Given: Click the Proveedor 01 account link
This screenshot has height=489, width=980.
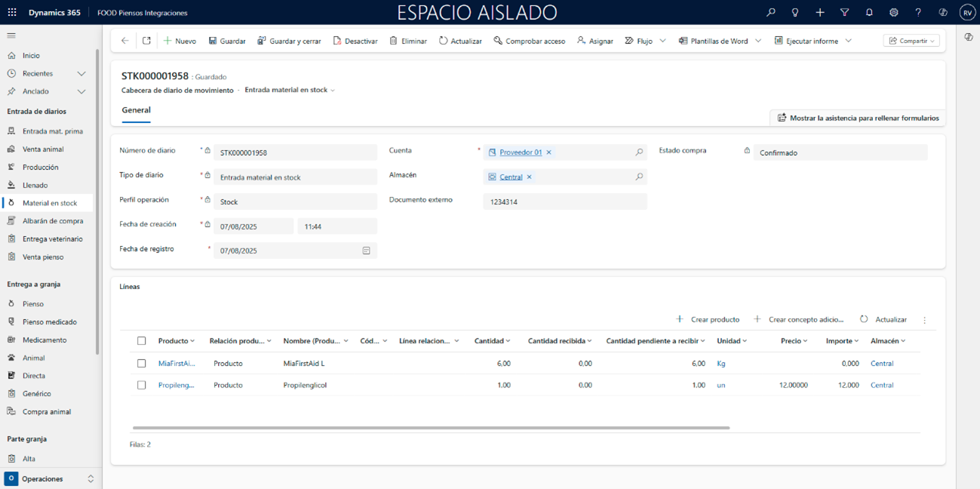Looking at the screenshot, I should coord(521,152).
